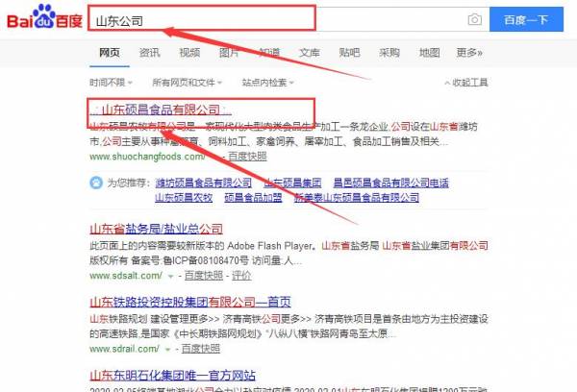
Task: Switch to the 视频 tab
Action: (x=189, y=53)
